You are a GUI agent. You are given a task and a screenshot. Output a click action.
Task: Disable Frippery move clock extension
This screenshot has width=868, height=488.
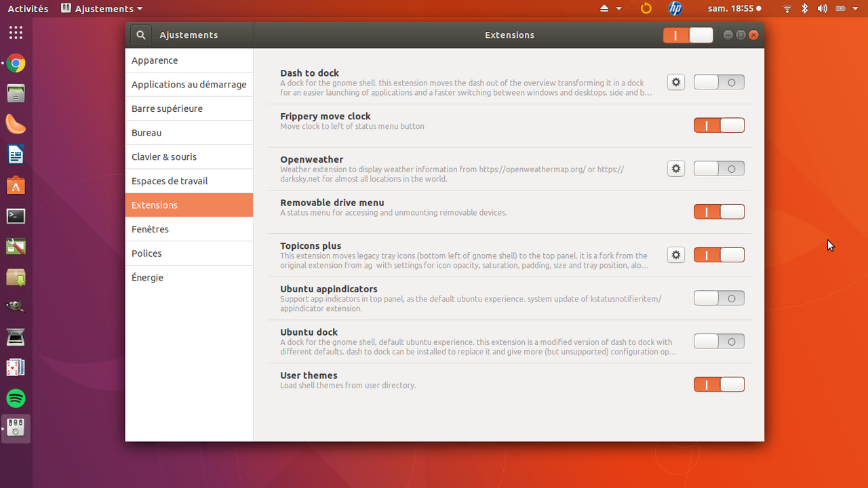[719, 125]
